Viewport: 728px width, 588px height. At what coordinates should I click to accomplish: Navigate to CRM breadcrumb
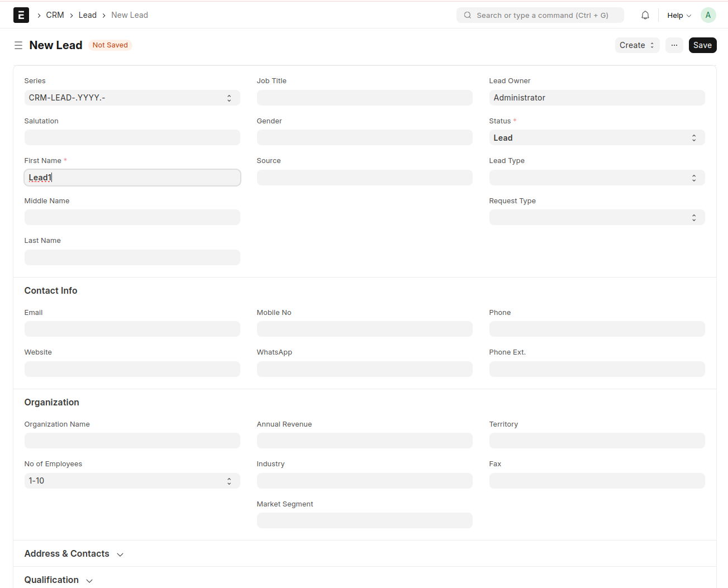pos(55,15)
